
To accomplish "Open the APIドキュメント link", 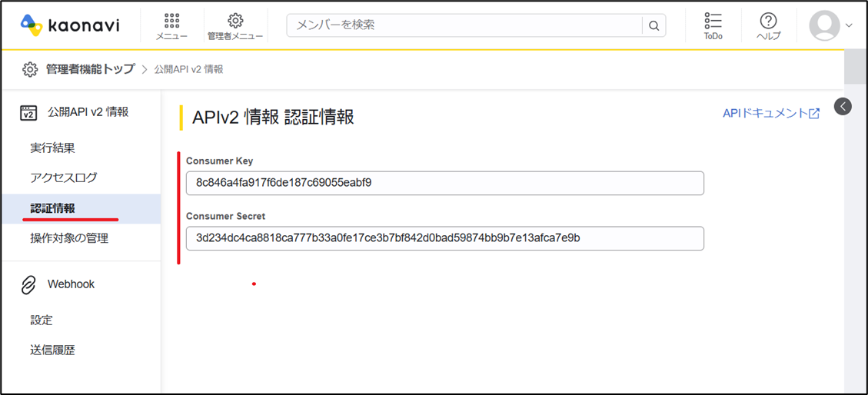I will tap(770, 113).
